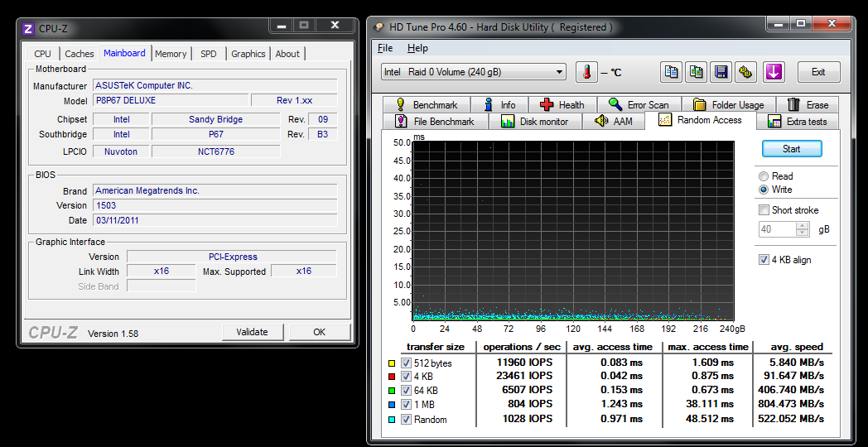Image resolution: width=868 pixels, height=447 pixels.
Task: Open HD Tune options wrench icon
Action: pyautogui.click(x=745, y=72)
